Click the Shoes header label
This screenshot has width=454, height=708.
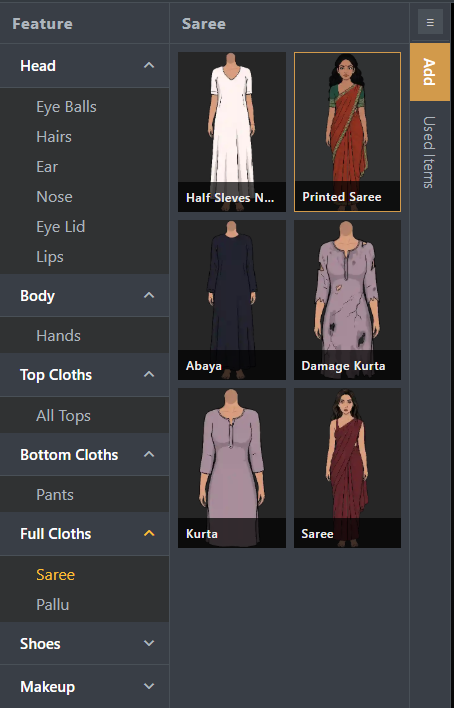click(40, 643)
